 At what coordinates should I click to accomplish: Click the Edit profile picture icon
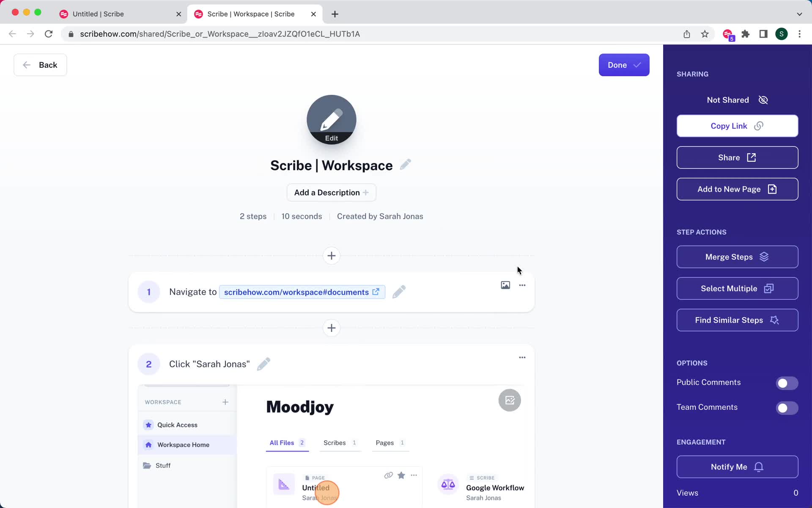pos(332,119)
